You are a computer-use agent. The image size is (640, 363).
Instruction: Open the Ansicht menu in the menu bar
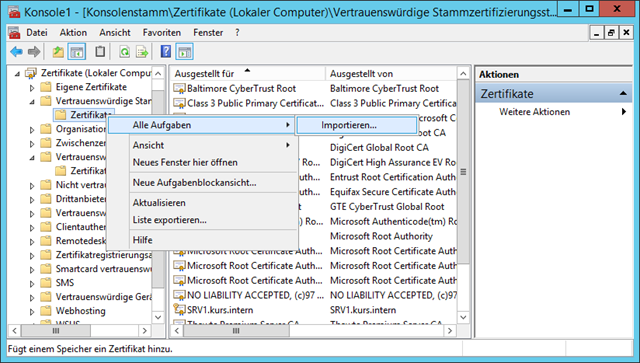click(x=115, y=33)
